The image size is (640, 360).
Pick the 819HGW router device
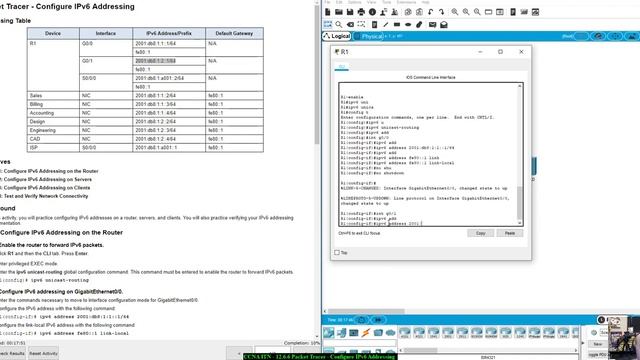491,333
